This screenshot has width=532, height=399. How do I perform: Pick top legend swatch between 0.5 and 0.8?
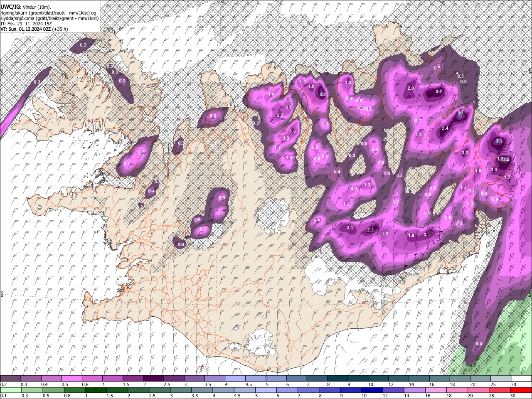tap(71, 379)
